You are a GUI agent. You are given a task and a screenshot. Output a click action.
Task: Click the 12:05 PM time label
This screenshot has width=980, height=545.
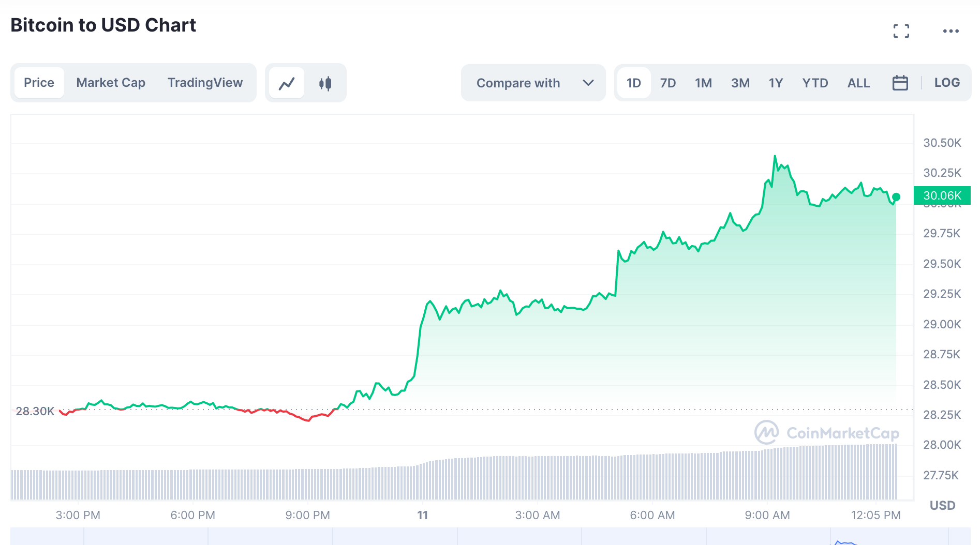(x=875, y=515)
